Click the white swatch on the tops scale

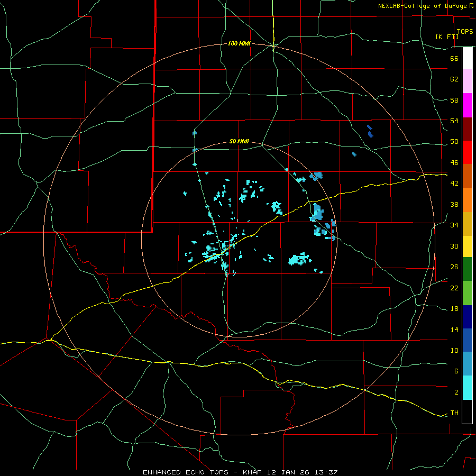(x=467, y=58)
